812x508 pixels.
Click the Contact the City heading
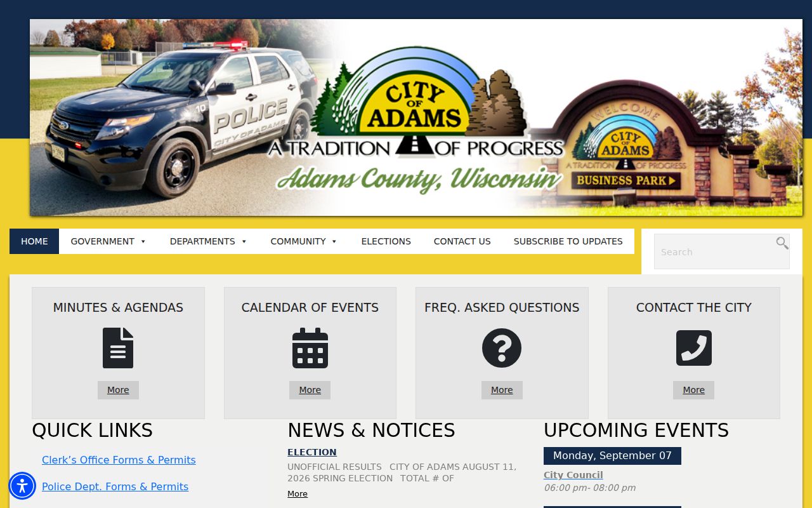pos(694,307)
